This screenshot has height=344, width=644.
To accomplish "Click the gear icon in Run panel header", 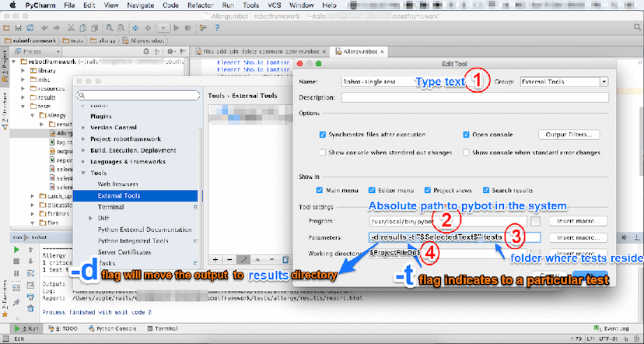I will tap(625, 237).
